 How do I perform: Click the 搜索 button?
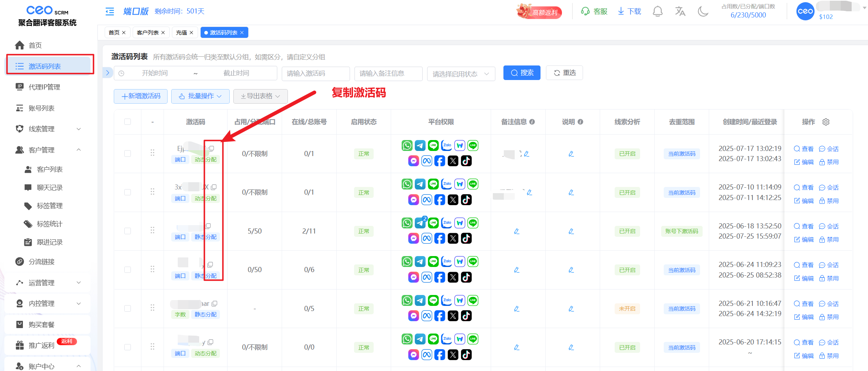point(522,73)
